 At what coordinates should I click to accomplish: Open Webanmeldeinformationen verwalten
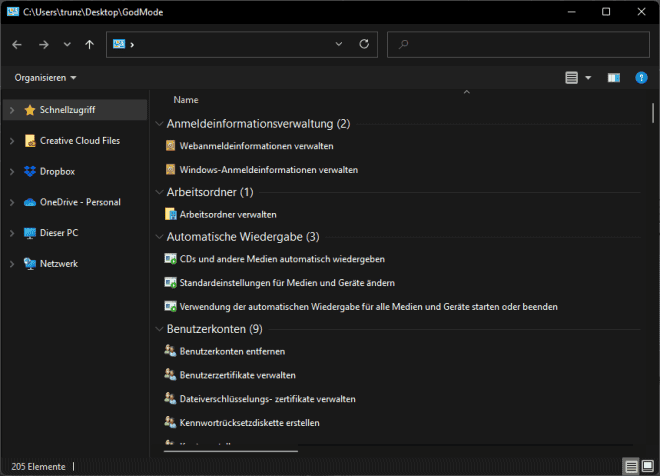pyautogui.click(x=256, y=146)
